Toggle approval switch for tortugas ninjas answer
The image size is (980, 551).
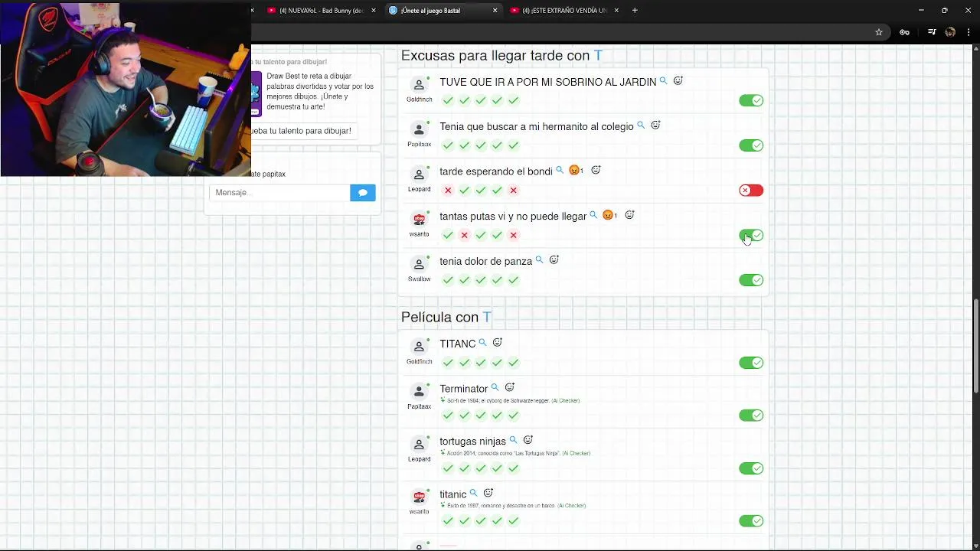(x=751, y=468)
